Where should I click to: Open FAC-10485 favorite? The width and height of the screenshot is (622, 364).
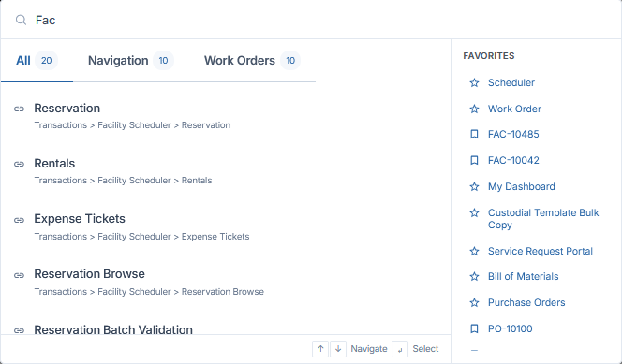[x=513, y=134]
